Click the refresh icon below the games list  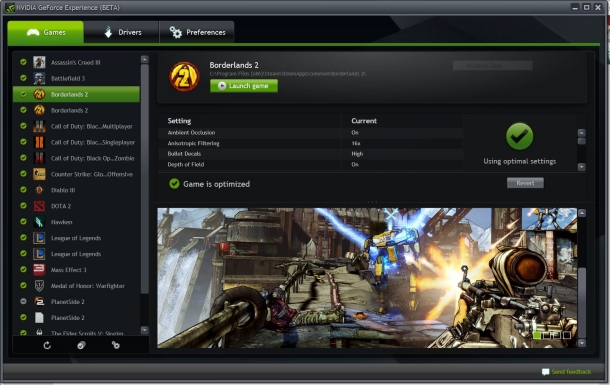point(47,345)
